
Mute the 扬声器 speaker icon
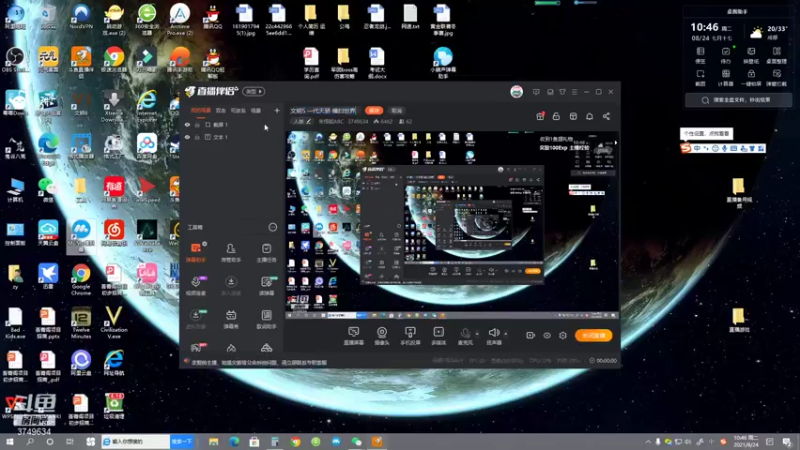pyautogui.click(x=493, y=333)
